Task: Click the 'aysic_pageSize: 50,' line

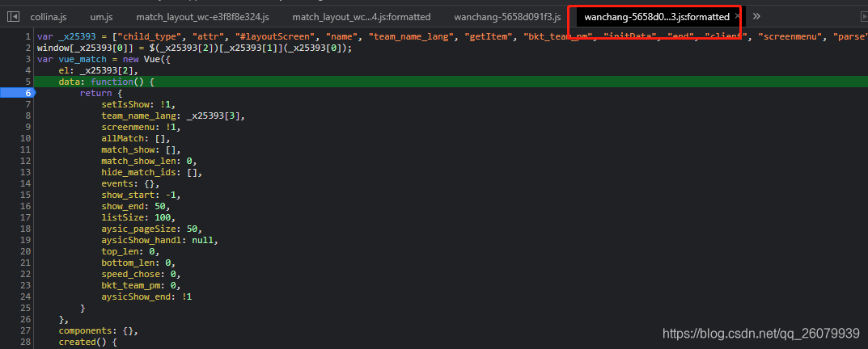Action: (x=152, y=229)
